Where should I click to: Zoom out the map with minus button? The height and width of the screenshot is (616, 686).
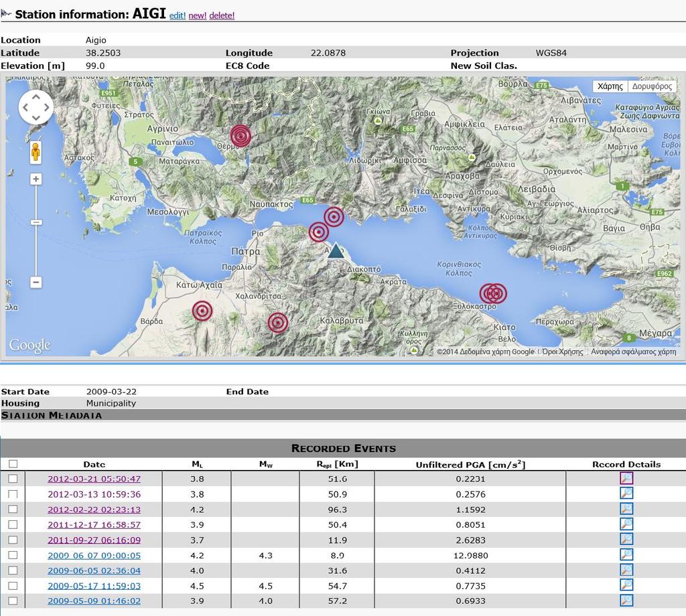(x=36, y=282)
